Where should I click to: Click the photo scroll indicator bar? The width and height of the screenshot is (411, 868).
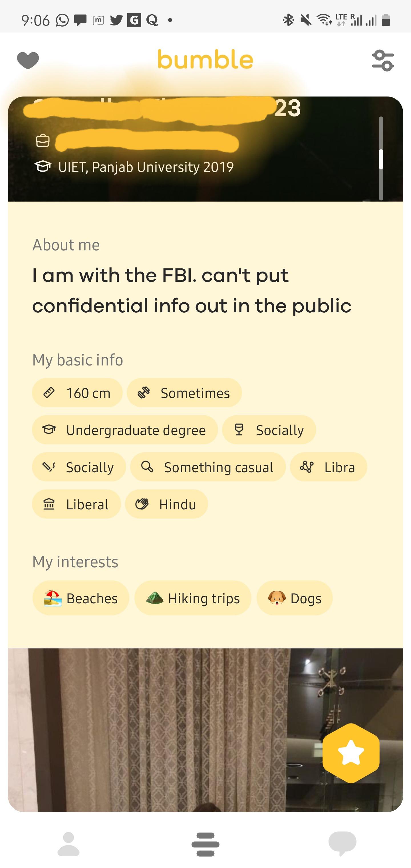click(381, 159)
